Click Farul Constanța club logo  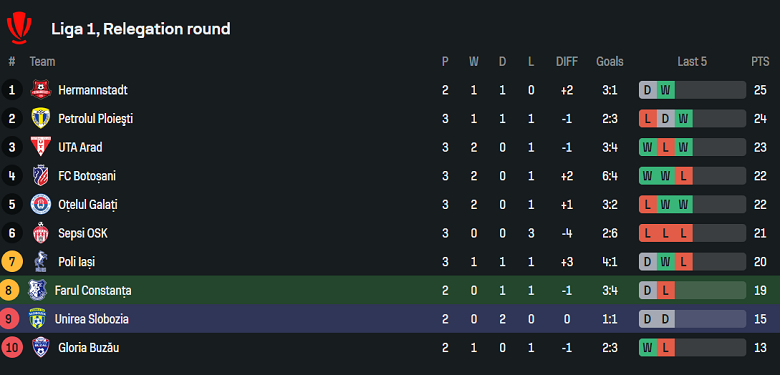(37, 290)
